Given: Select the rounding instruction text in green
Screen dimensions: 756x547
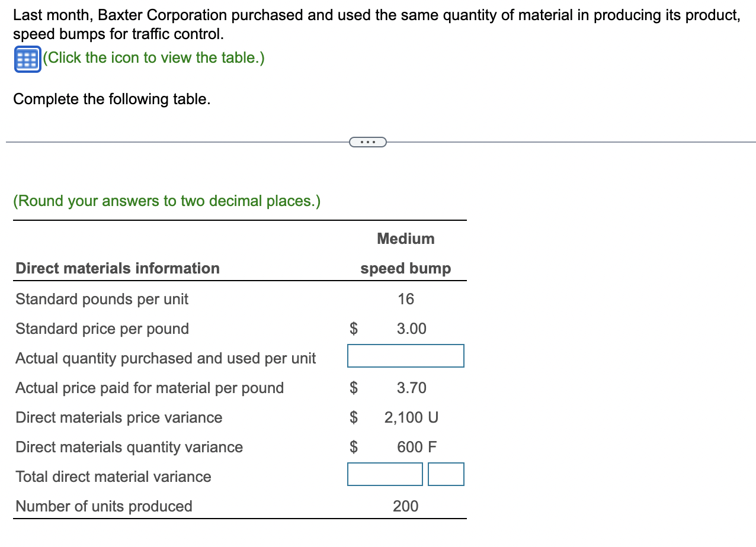Looking at the screenshot, I should (167, 201).
